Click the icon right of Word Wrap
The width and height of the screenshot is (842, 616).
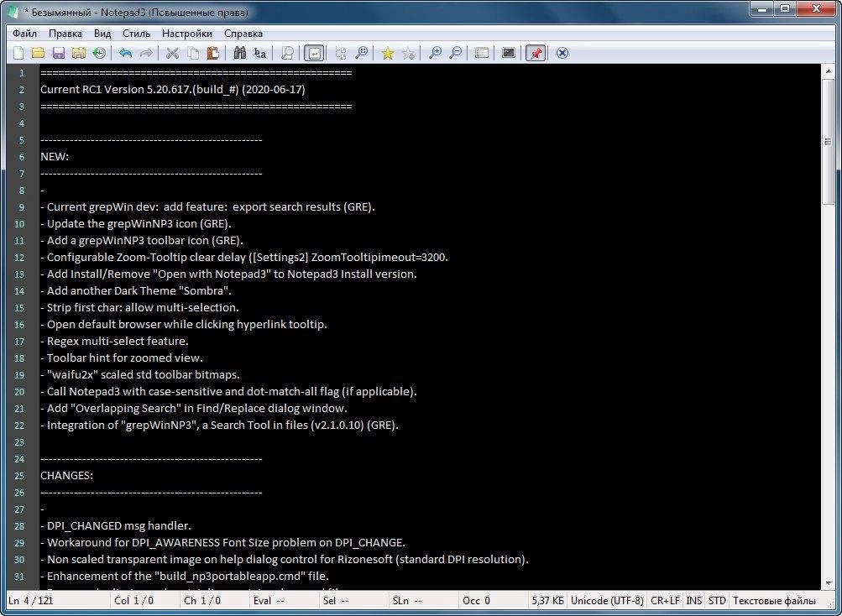point(341,53)
